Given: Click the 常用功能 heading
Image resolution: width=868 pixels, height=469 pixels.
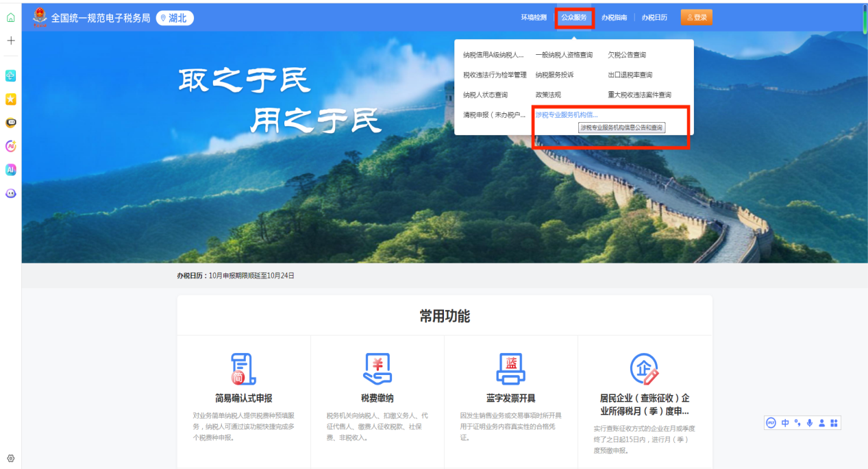Looking at the screenshot, I should pos(445,316).
